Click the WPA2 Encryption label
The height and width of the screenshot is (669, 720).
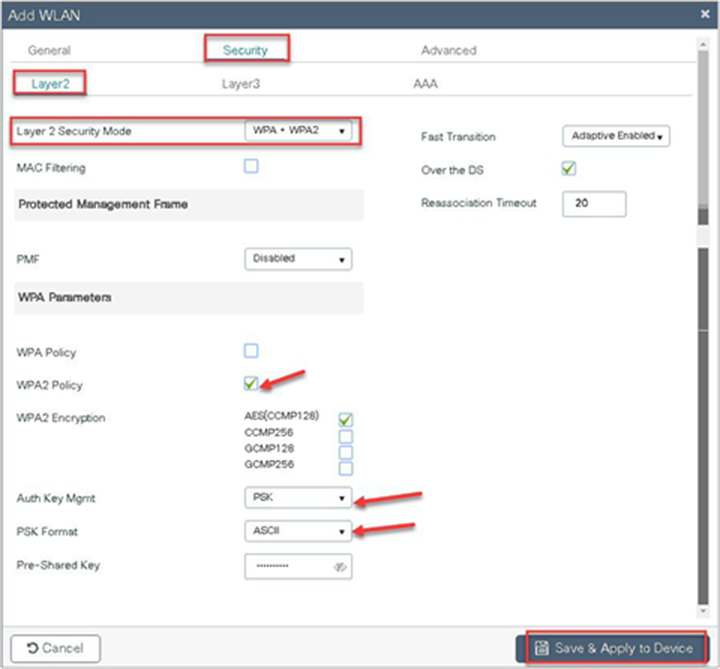pos(61,418)
